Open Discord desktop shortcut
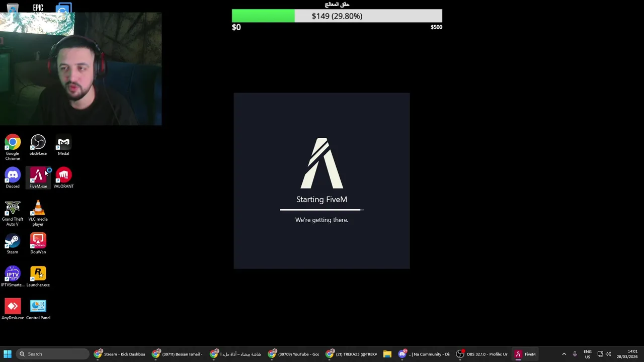The image size is (644, 362). 13,178
